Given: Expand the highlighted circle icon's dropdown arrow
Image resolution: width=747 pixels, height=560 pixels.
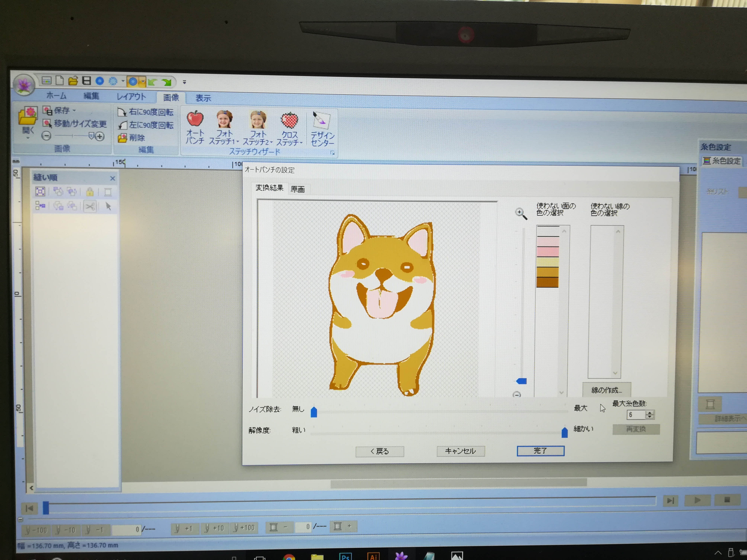Looking at the screenshot, I should [143, 82].
